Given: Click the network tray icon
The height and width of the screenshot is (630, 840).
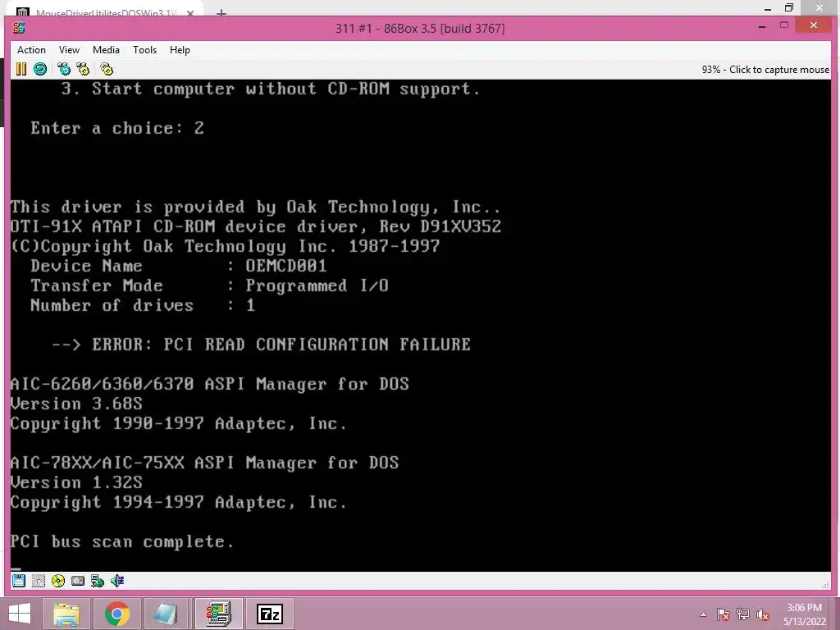Looking at the screenshot, I should 743,614.
